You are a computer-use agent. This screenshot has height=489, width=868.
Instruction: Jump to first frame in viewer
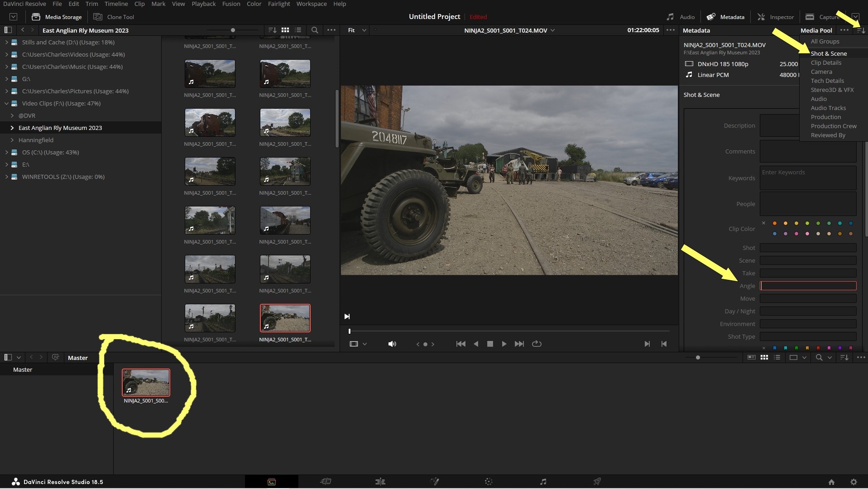[x=461, y=344]
